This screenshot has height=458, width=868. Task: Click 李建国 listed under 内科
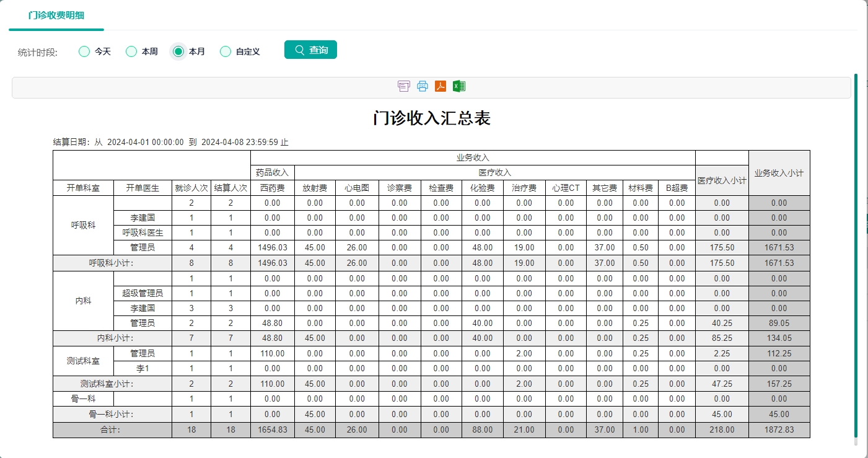pos(142,308)
